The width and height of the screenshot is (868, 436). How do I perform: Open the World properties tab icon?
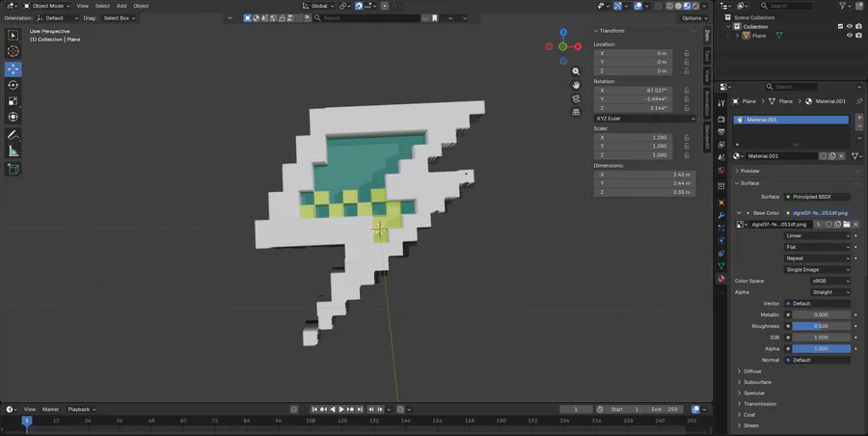point(721,170)
